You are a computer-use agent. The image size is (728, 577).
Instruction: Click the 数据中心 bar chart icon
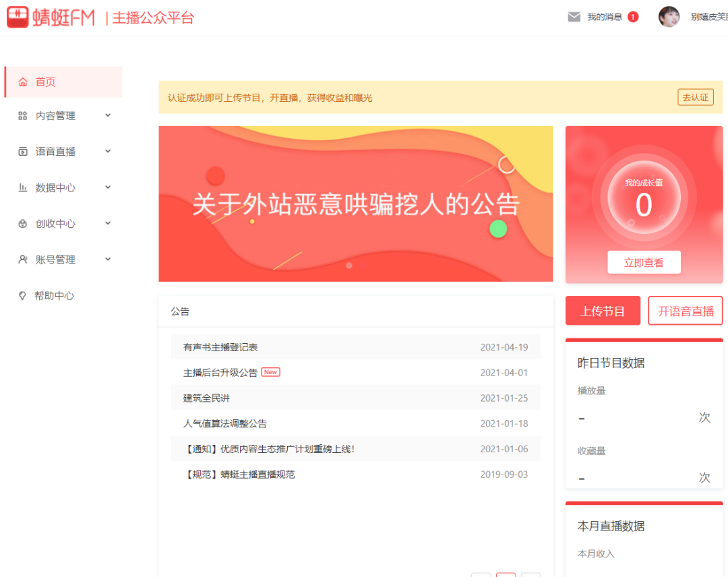[x=23, y=188]
